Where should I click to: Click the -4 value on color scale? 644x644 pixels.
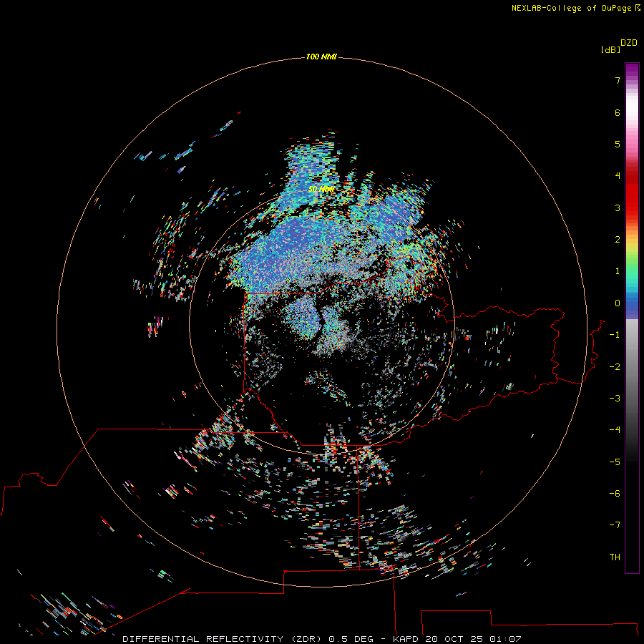coord(615,429)
